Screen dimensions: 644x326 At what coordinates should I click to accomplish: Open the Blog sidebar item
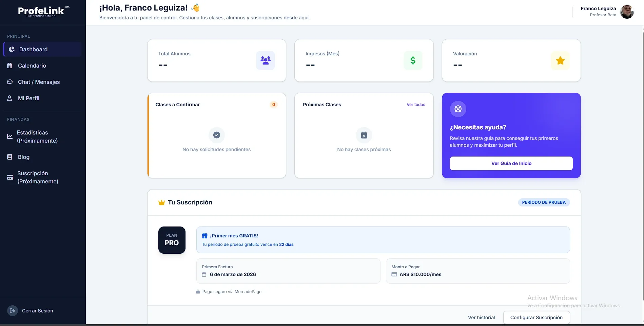(42, 157)
